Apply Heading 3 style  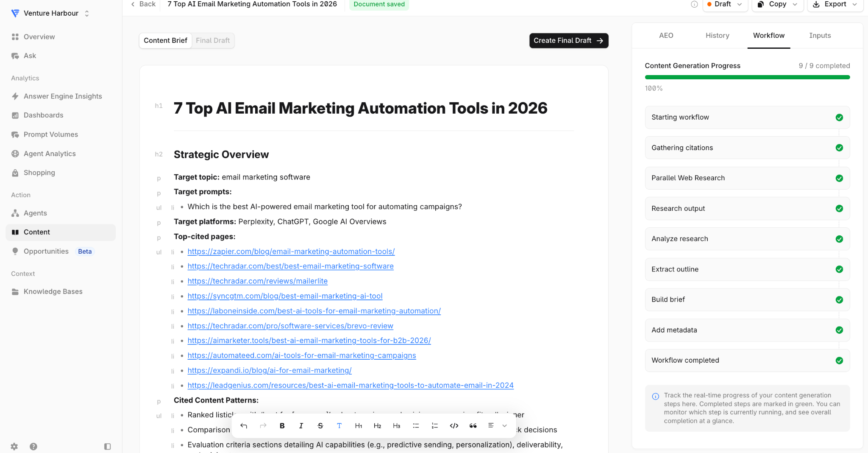click(x=397, y=425)
